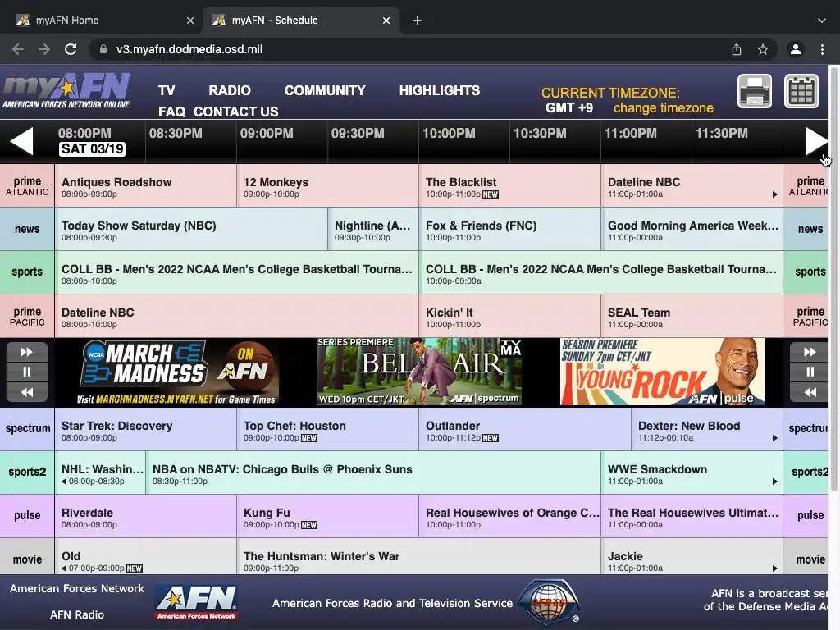840x630 pixels.
Task: Close the myAFN Home tab
Action: pos(190,21)
